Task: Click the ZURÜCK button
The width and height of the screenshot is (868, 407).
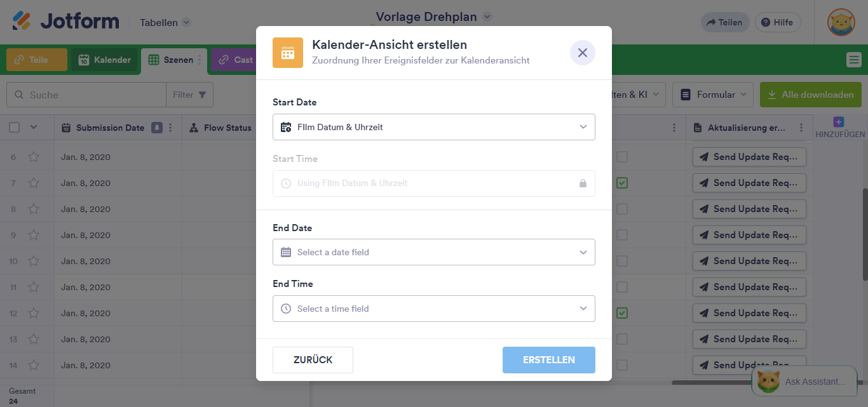Action: coord(313,360)
